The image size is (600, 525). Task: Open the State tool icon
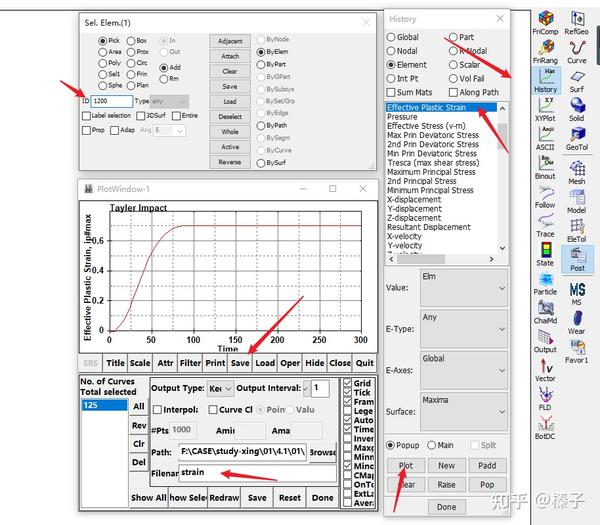pyautogui.click(x=545, y=254)
